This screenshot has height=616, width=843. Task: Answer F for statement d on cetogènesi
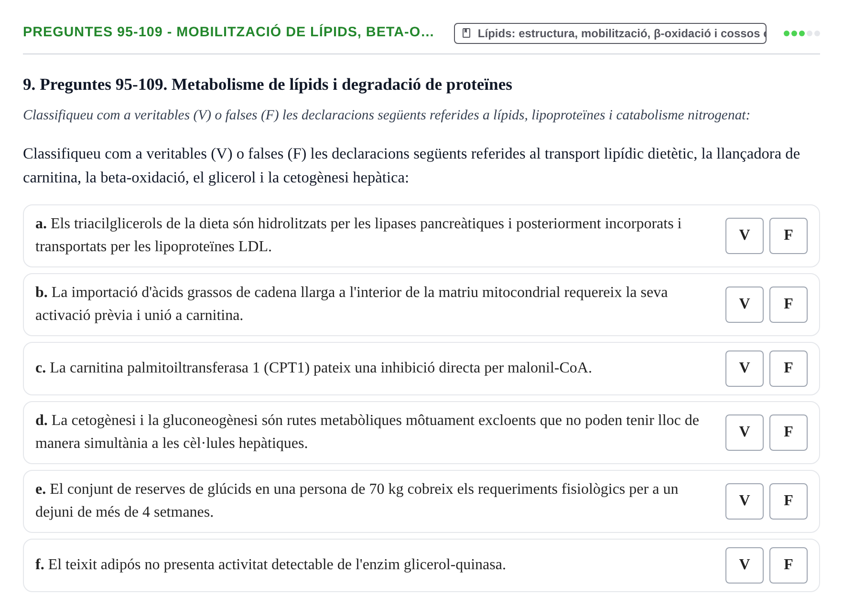(x=788, y=433)
